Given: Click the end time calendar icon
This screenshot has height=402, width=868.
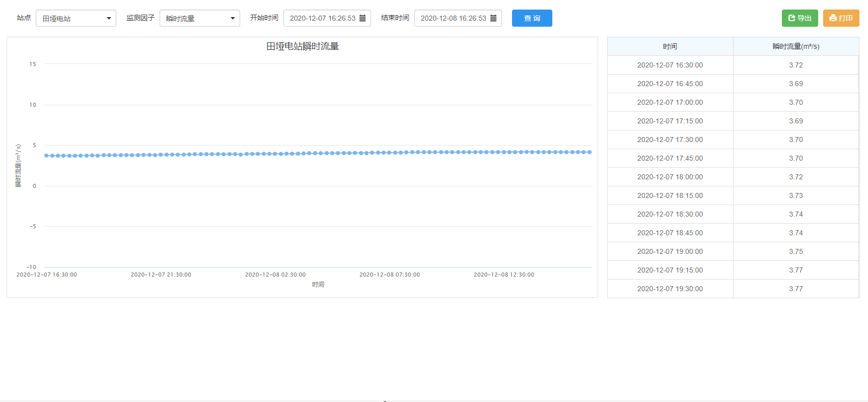Looking at the screenshot, I should coord(493,18).
